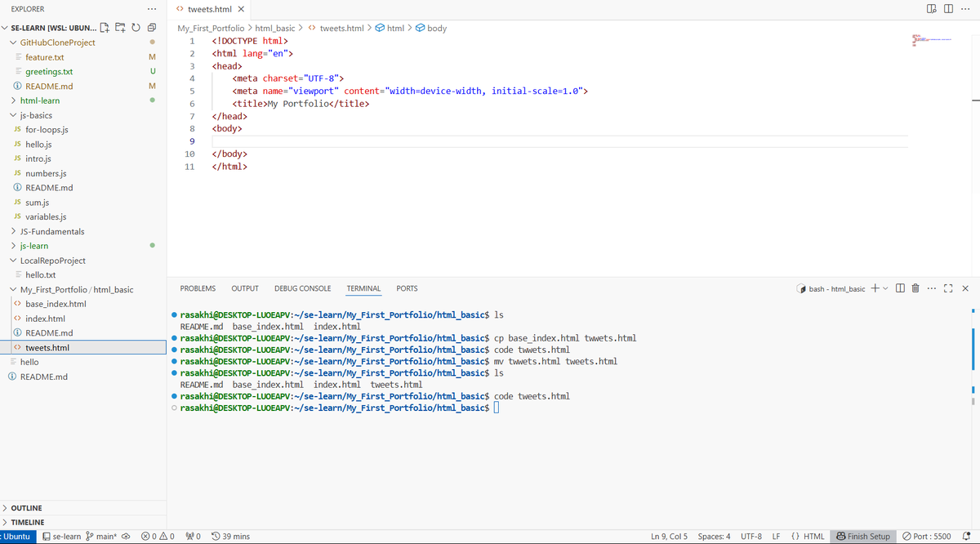Viewport: 980px width, 544px height.
Task: Open errors and warnings count in status bar
Action: (x=158, y=537)
